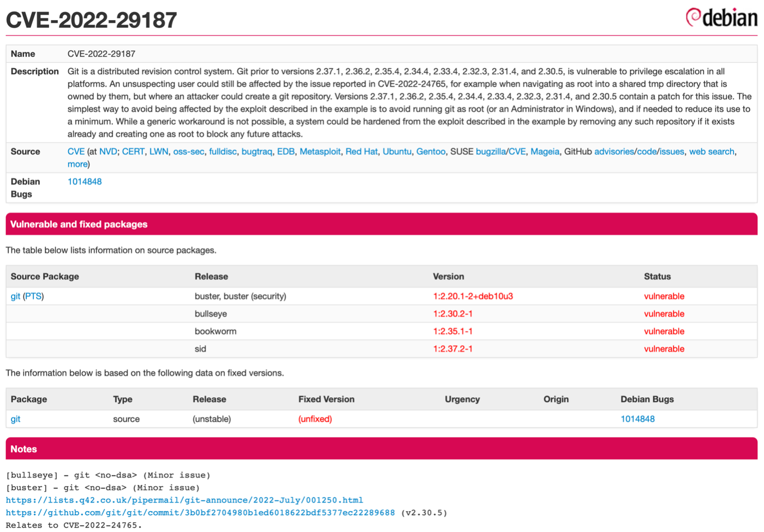Image resolution: width=764 pixels, height=532 pixels.
Task: Click the '(unfixed)' fixed version text
Action: pyautogui.click(x=315, y=419)
